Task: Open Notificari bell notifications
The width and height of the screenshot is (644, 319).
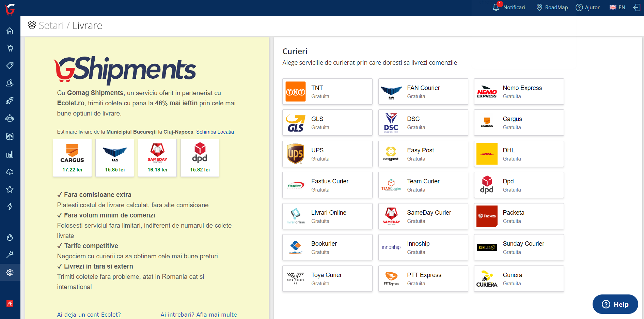Action: (509, 7)
